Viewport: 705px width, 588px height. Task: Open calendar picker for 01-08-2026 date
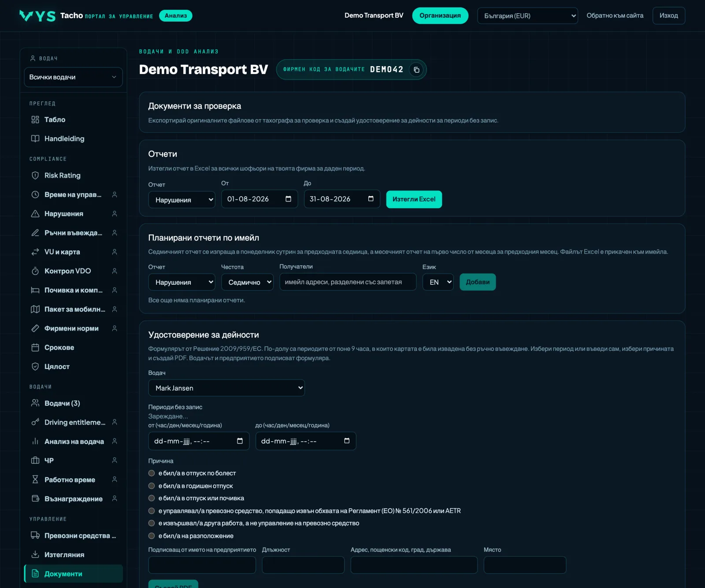[x=288, y=199]
